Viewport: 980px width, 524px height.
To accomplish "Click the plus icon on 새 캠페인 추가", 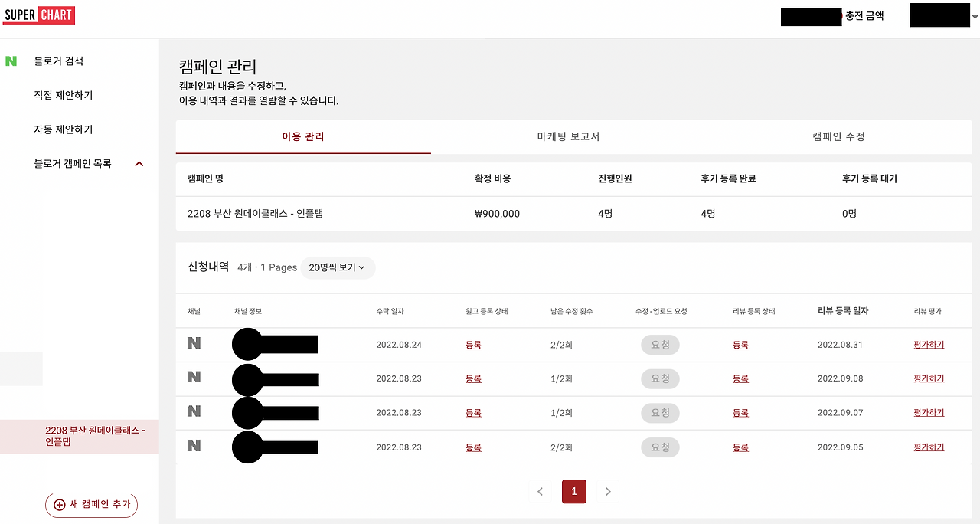I will click(x=59, y=505).
